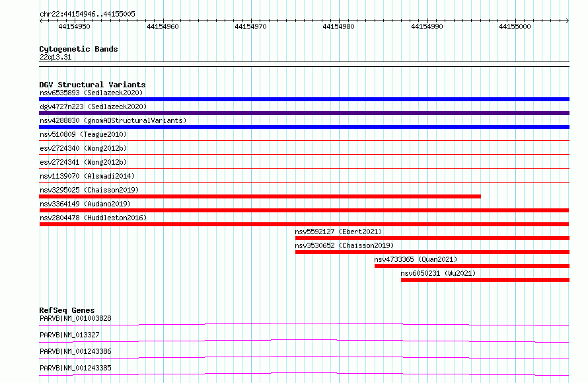Viewport: 588px width, 383px height.
Task: Click variant label esv2724340 (Wong2012b)
Action: [x=83, y=148]
